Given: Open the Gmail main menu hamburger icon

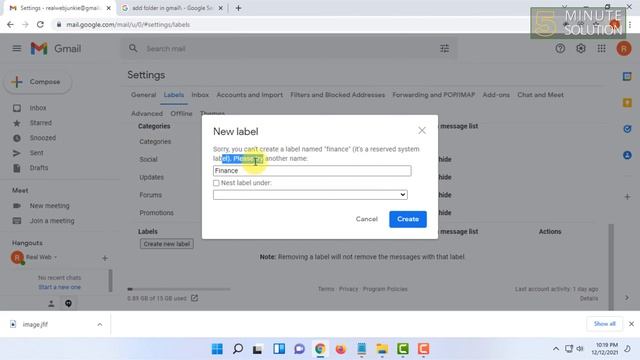Looking at the screenshot, I should click(x=17, y=49).
